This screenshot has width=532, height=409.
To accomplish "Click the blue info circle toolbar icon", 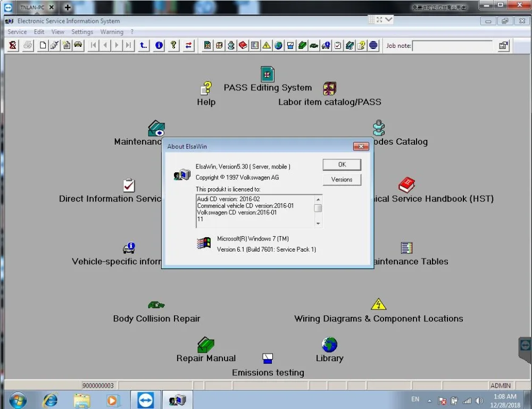I will tap(159, 45).
